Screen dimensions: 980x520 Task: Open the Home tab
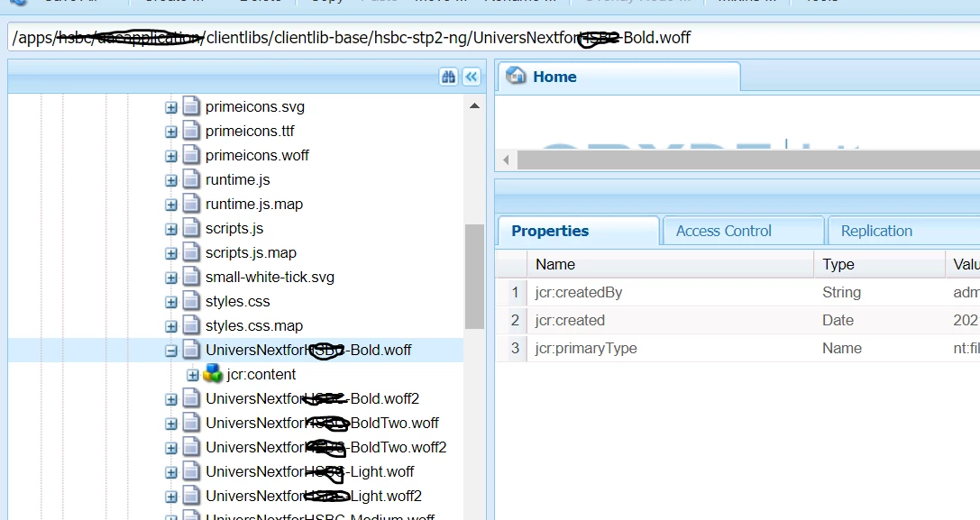618,77
